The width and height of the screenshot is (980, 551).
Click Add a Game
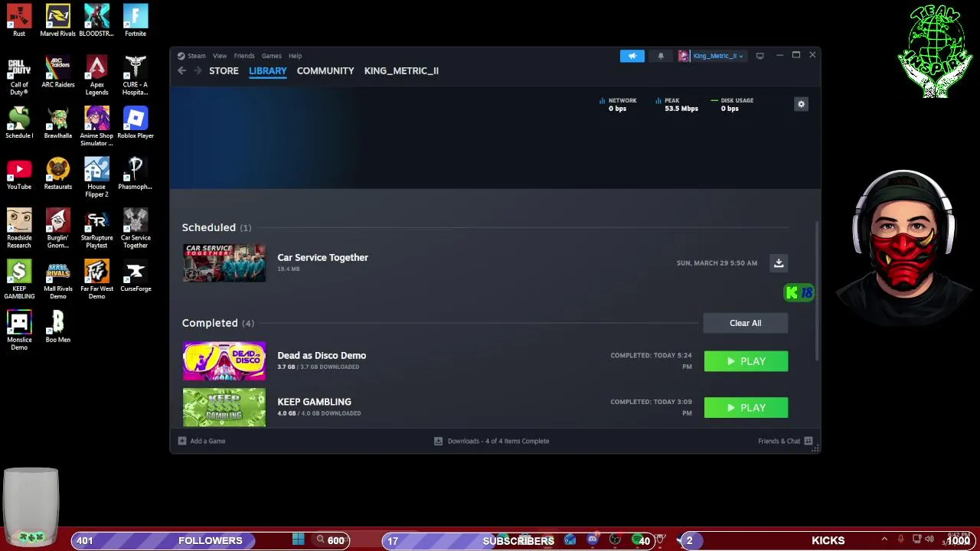click(x=201, y=441)
